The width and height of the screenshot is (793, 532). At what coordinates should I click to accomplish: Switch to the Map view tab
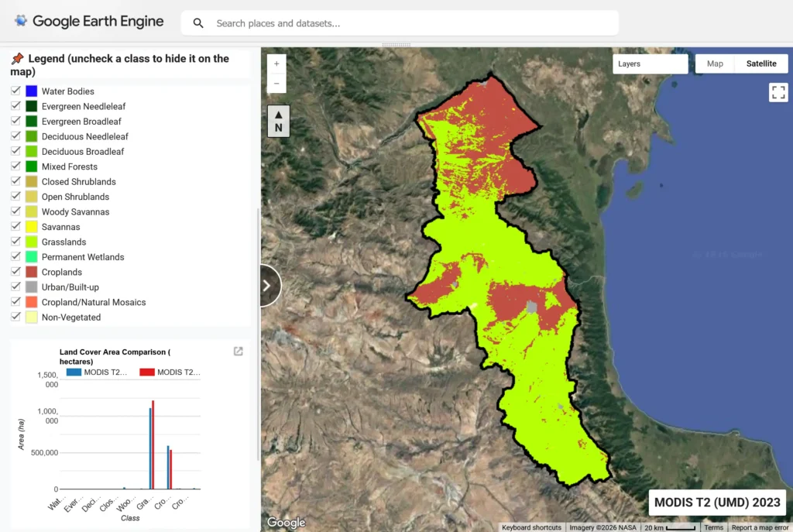tap(715, 63)
